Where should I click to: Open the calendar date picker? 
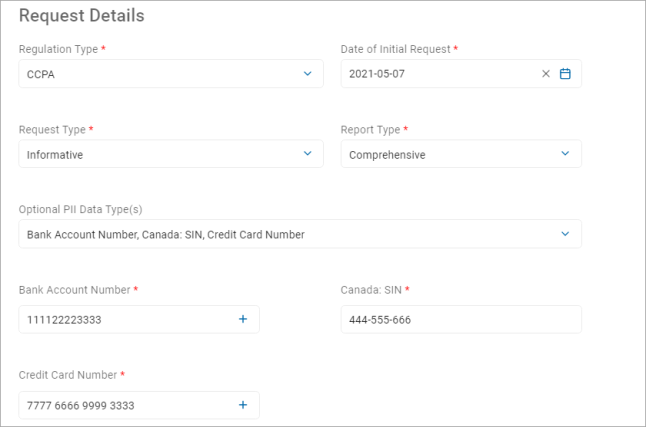pyautogui.click(x=565, y=73)
